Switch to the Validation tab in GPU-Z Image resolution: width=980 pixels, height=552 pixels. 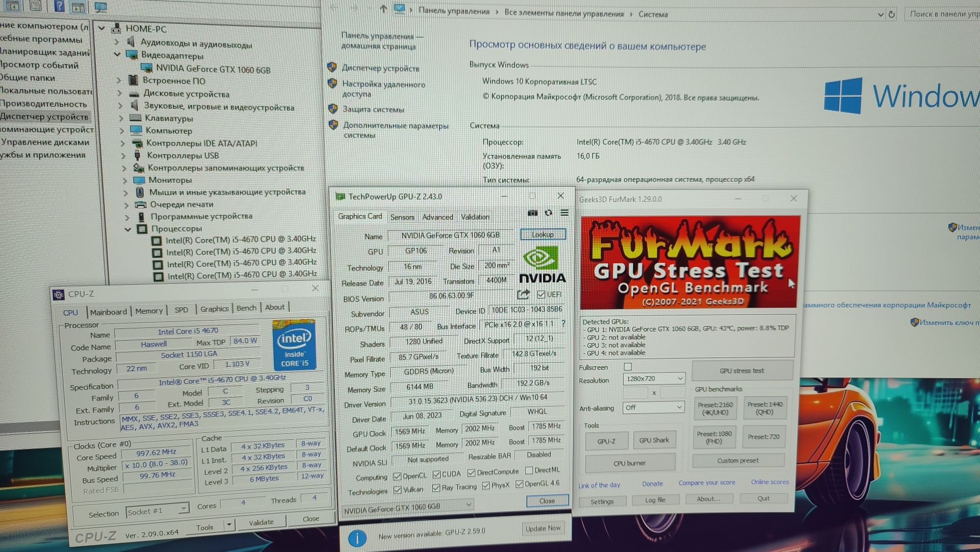[475, 217]
